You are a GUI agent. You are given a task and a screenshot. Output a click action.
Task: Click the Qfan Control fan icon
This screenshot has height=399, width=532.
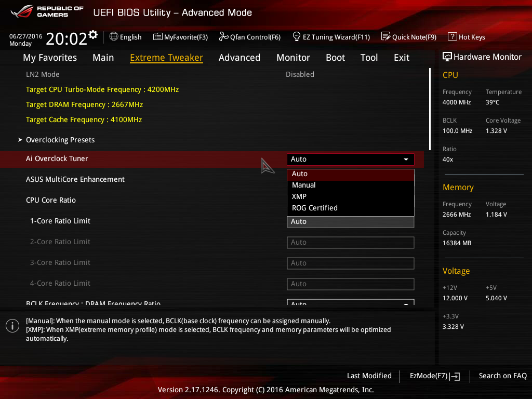(223, 36)
